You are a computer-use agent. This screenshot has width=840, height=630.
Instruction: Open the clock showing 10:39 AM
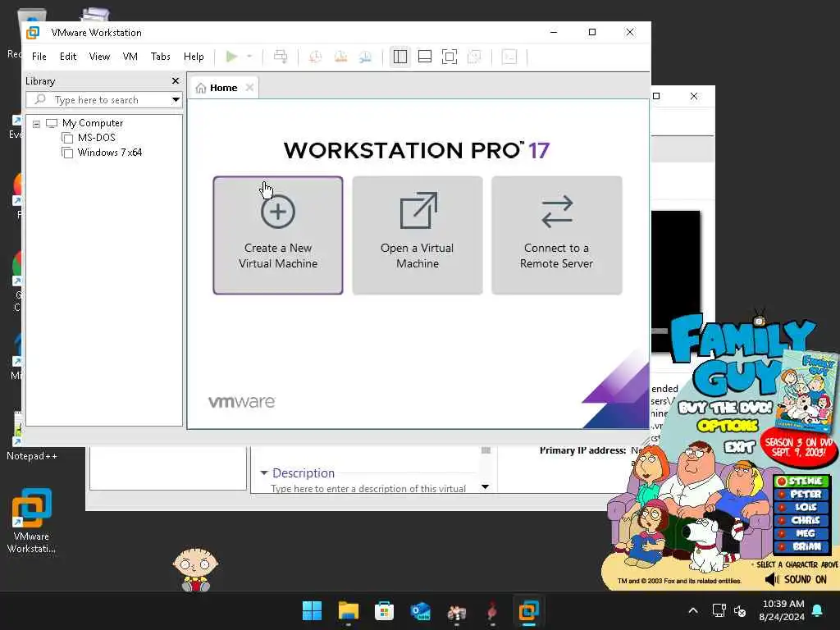pos(782,610)
